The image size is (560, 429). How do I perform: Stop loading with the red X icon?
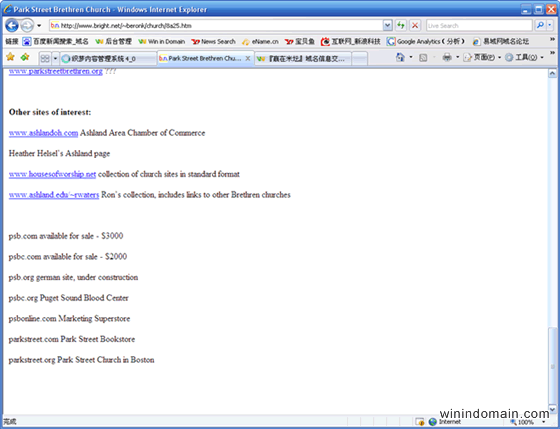[x=415, y=25]
